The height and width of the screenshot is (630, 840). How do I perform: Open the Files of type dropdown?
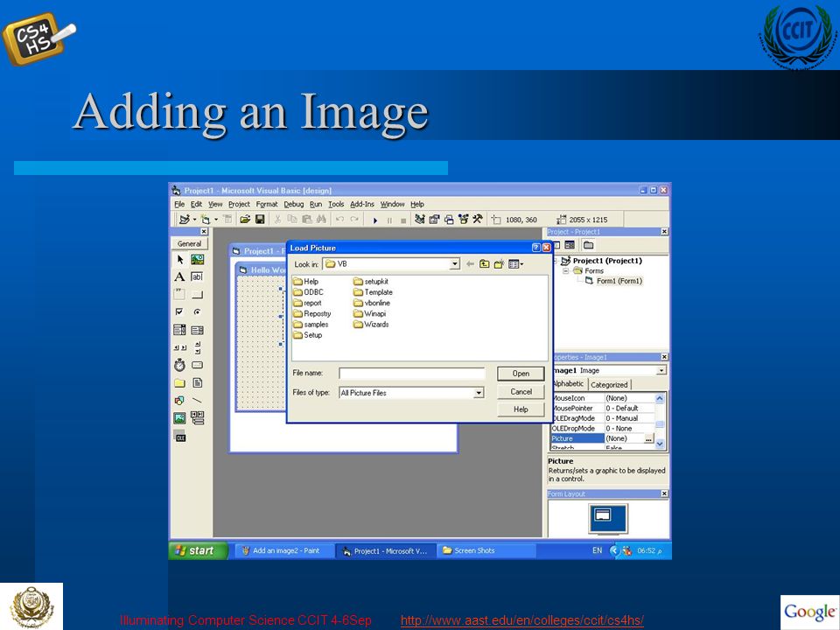[479, 393]
